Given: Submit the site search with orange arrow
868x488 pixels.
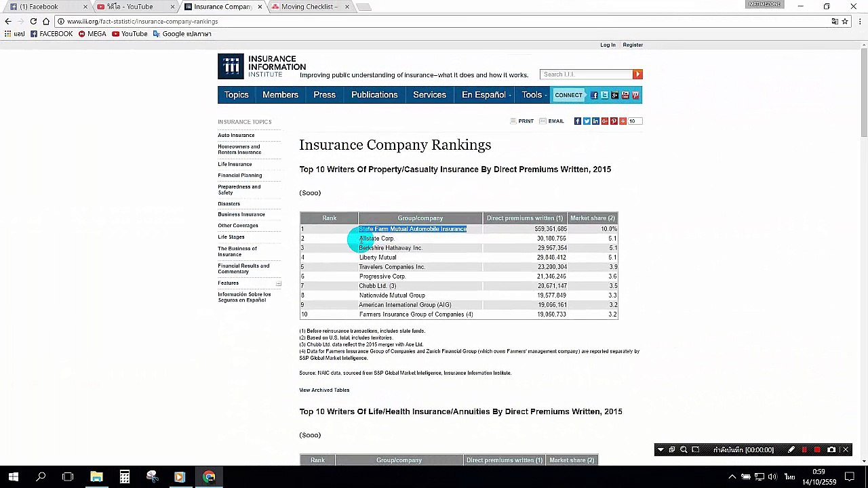Looking at the screenshot, I should tap(637, 75).
